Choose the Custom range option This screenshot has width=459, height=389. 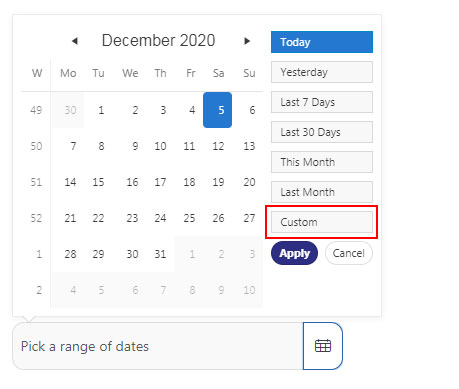(322, 222)
